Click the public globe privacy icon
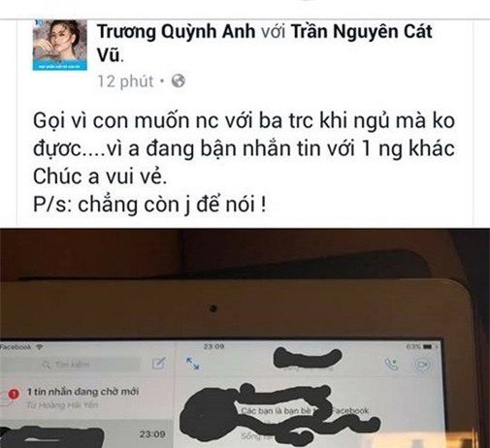Image resolution: width=490 pixels, height=448 pixels. click(x=179, y=80)
